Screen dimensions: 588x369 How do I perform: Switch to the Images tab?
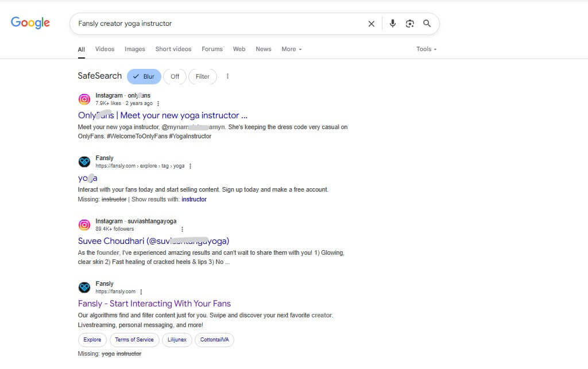tap(134, 49)
